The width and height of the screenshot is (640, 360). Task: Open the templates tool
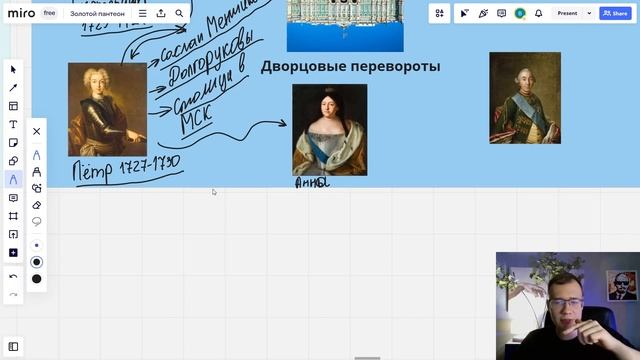[x=13, y=106]
